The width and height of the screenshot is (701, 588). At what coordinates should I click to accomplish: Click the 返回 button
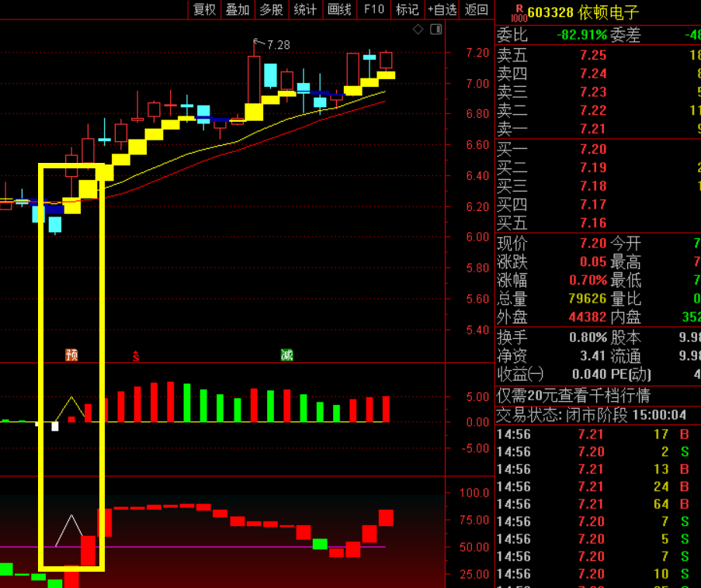pos(477,9)
